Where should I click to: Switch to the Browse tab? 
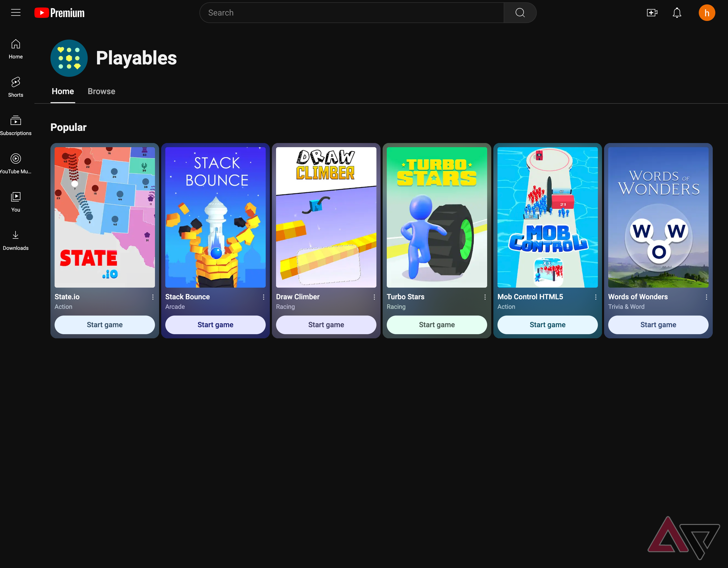click(x=101, y=91)
